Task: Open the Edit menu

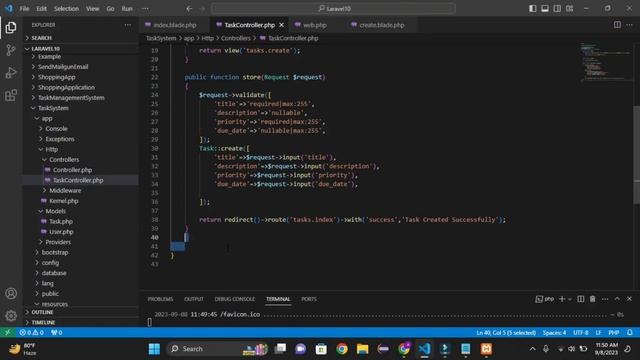Action: [x=41, y=9]
